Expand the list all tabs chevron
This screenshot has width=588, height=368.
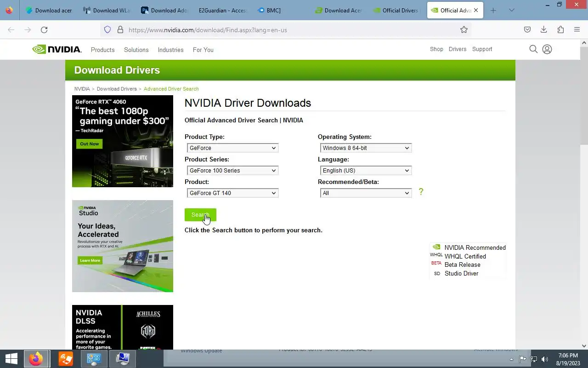512,10
